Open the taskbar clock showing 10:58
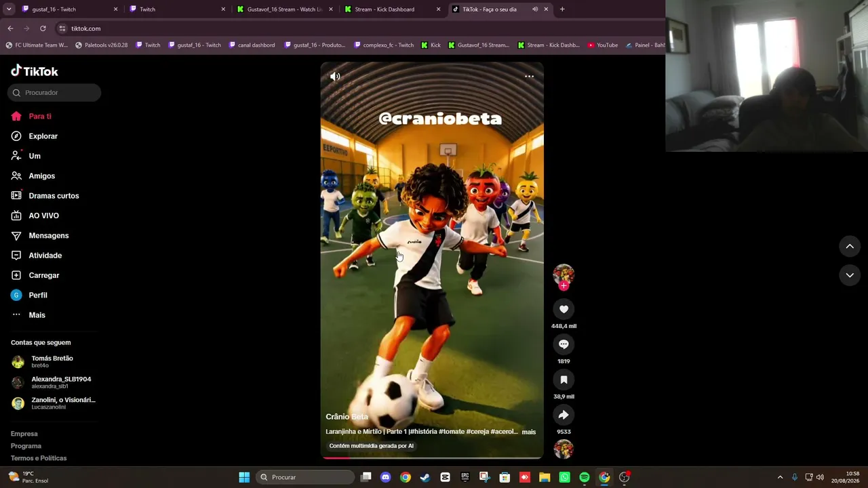Screen dimensions: 868x488 pos(845,477)
